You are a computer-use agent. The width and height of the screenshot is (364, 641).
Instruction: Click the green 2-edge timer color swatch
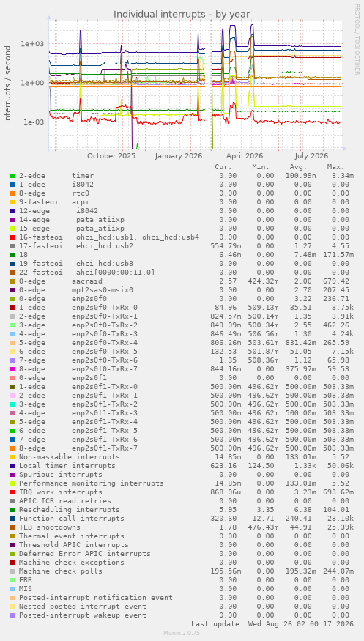[12, 176]
